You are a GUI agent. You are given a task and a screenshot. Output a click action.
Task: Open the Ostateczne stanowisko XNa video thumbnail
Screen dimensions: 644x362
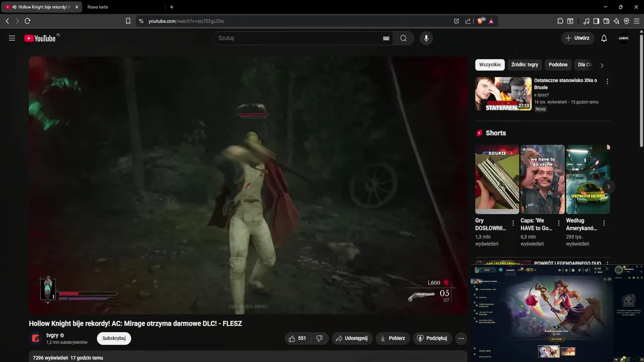(x=503, y=94)
